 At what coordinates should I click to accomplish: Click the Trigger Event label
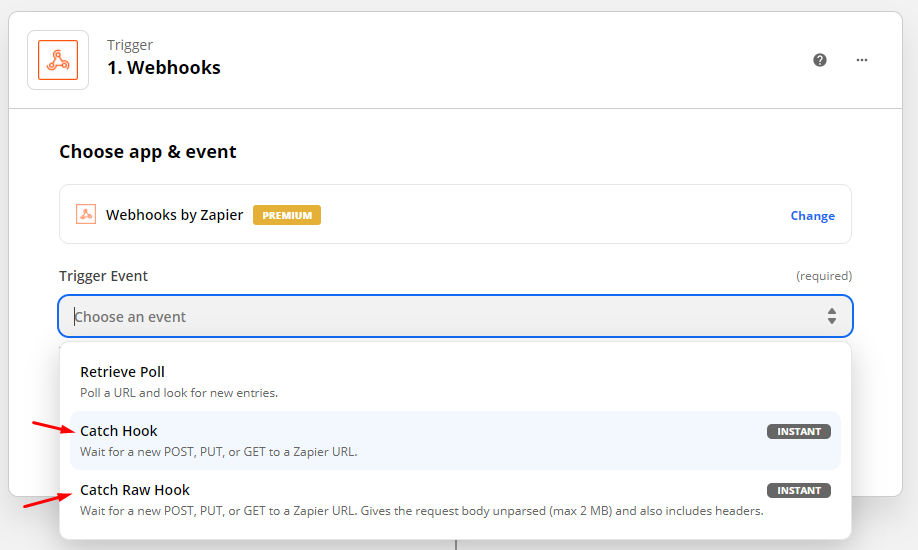(103, 276)
